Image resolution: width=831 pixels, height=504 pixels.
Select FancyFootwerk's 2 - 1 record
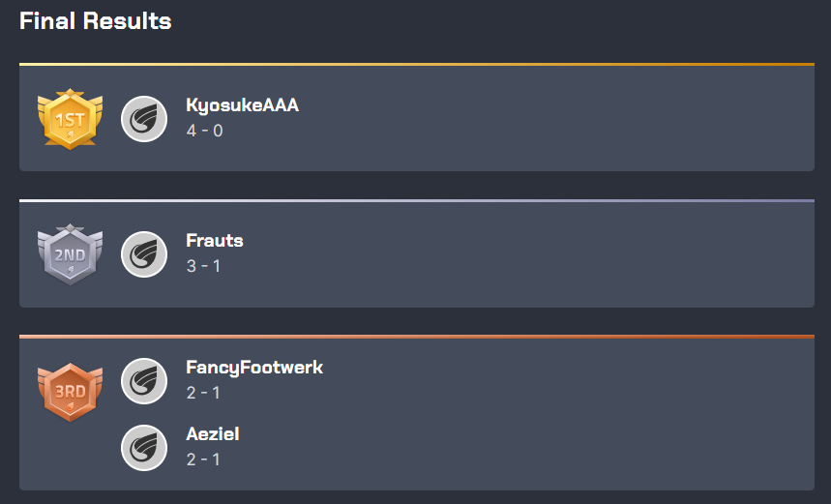(x=203, y=393)
